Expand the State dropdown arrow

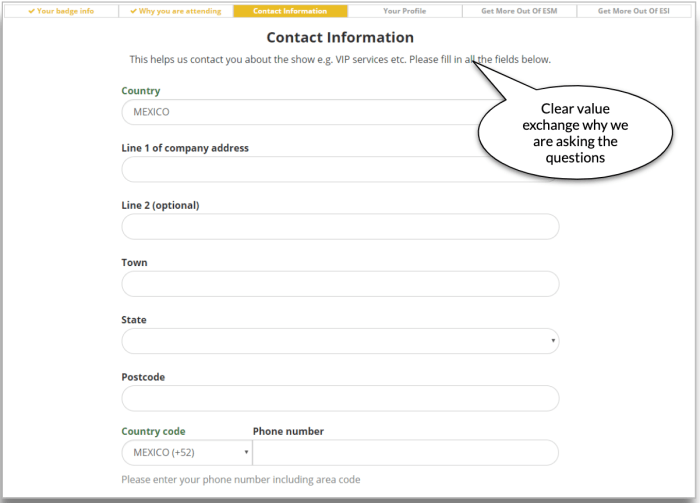pos(553,342)
